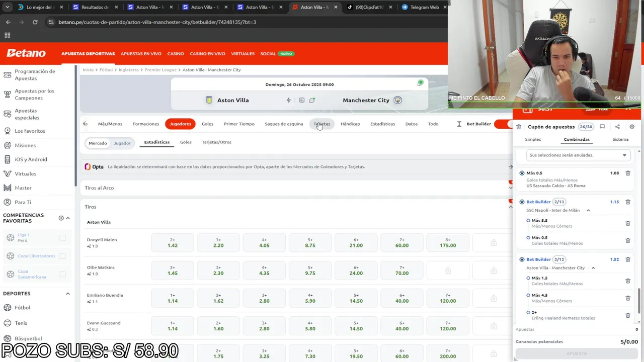The image size is (644, 362).
Task: Pick Emiliano Buendia 1+ shots at 1.14
Action: coord(173,298)
